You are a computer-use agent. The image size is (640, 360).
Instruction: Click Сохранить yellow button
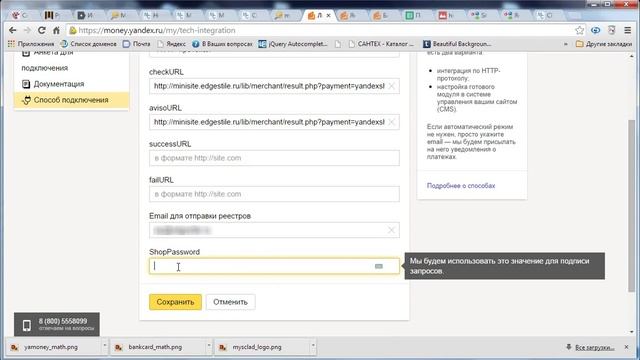click(x=175, y=302)
